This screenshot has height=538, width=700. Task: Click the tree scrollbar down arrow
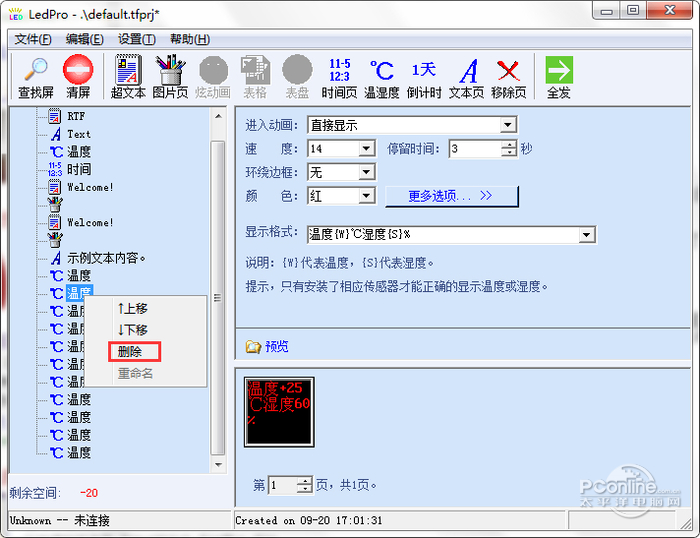[218, 464]
